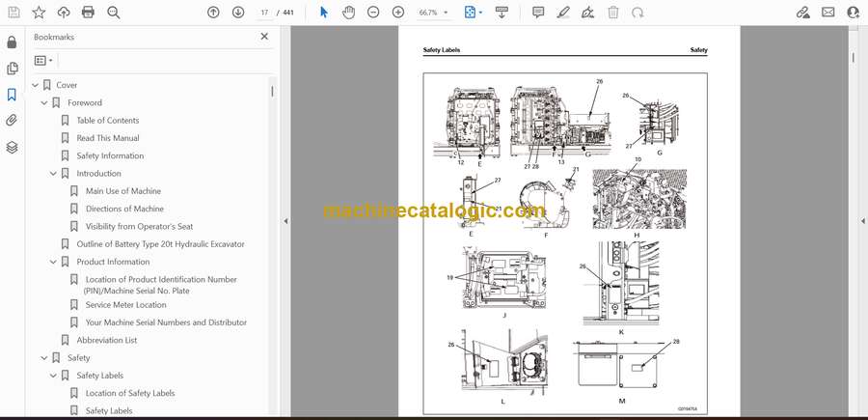Zoom out with the minus icon
868x420 pixels.
(x=373, y=13)
